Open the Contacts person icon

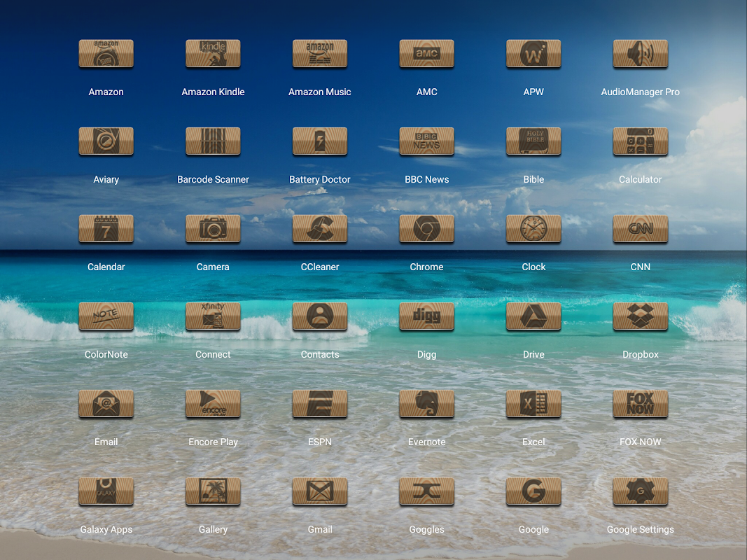coord(320,316)
